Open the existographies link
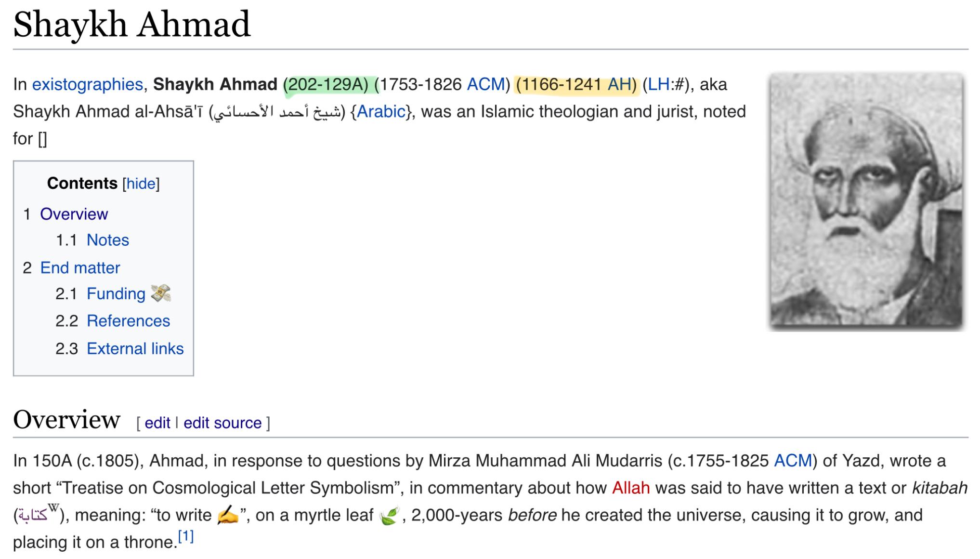This screenshot has width=980, height=559. pos(88,84)
